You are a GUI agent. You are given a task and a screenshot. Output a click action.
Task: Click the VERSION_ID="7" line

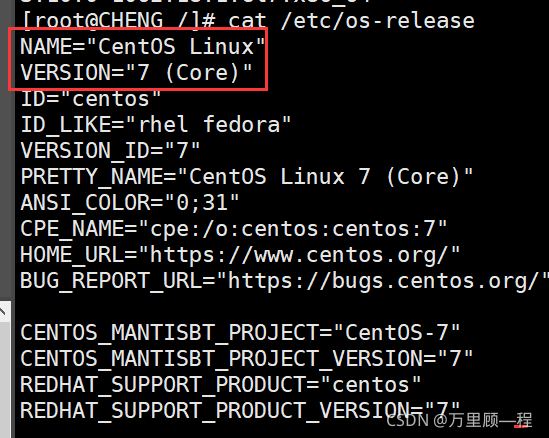coord(110,151)
